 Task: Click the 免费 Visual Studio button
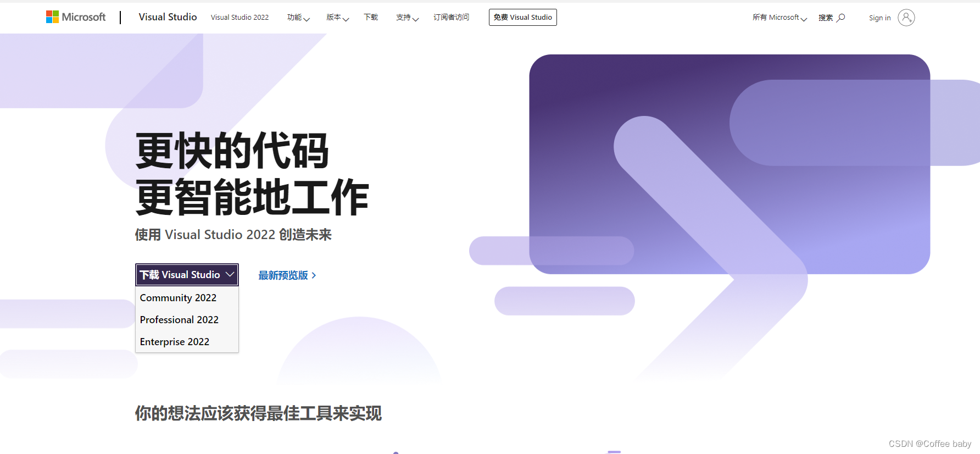(522, 18)
